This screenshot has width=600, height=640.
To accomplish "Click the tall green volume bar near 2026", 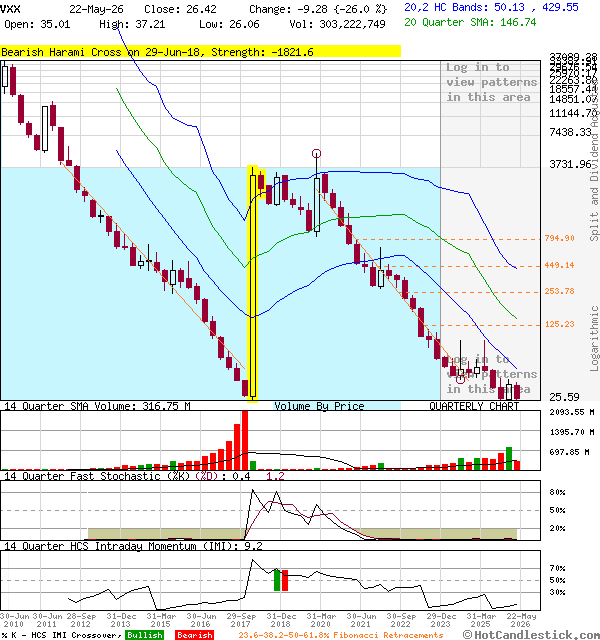I will click(x=509, y=459).
